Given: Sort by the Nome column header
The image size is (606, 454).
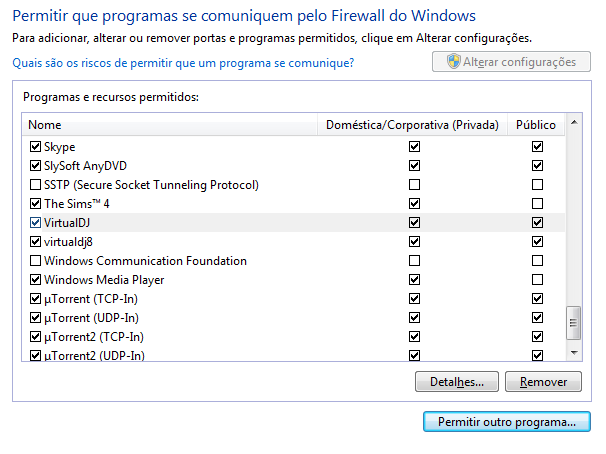Looking at the screenshot, I should tap(170, 125).
